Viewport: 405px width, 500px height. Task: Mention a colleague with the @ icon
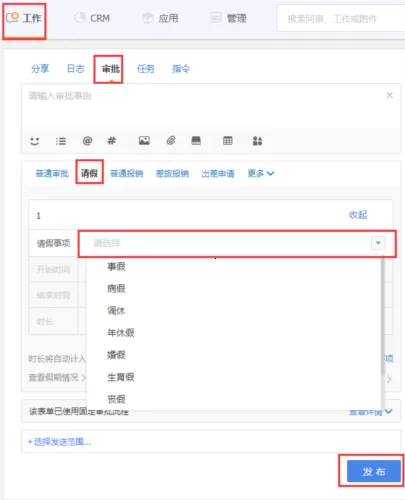pos(87,141)
